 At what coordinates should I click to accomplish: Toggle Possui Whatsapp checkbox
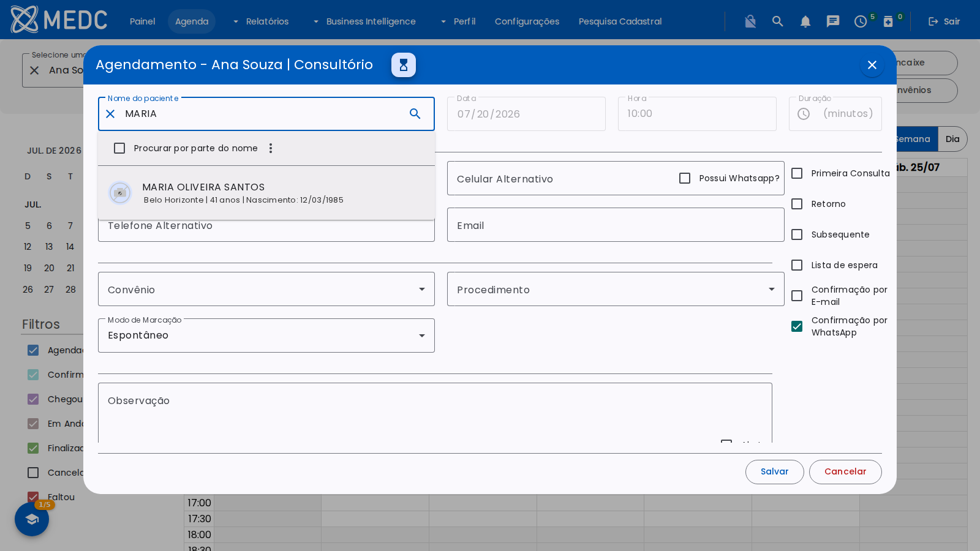pyautogui.click(x=685, y=178)
